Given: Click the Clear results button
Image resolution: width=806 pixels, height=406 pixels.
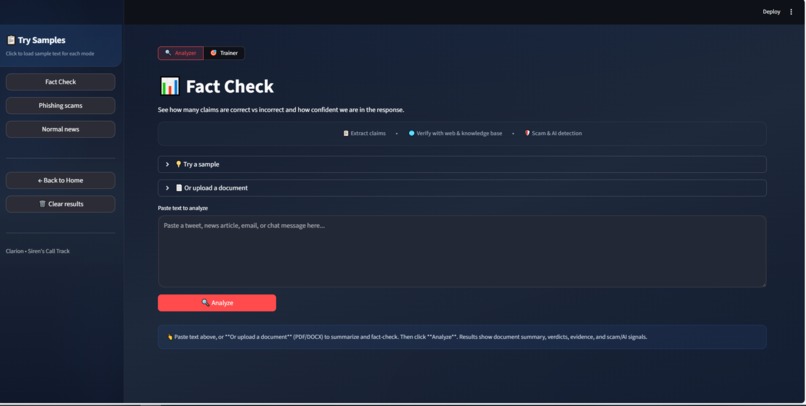Looking at the screenshot, I should tap(61, 204).
